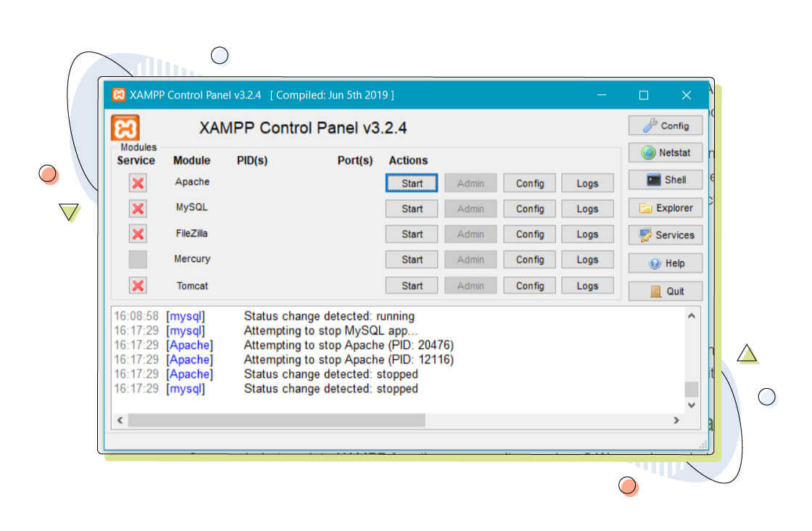Viewport: 812px width, 531px height.
Task: Start the MySQL module
Action: tap(412, 209)
